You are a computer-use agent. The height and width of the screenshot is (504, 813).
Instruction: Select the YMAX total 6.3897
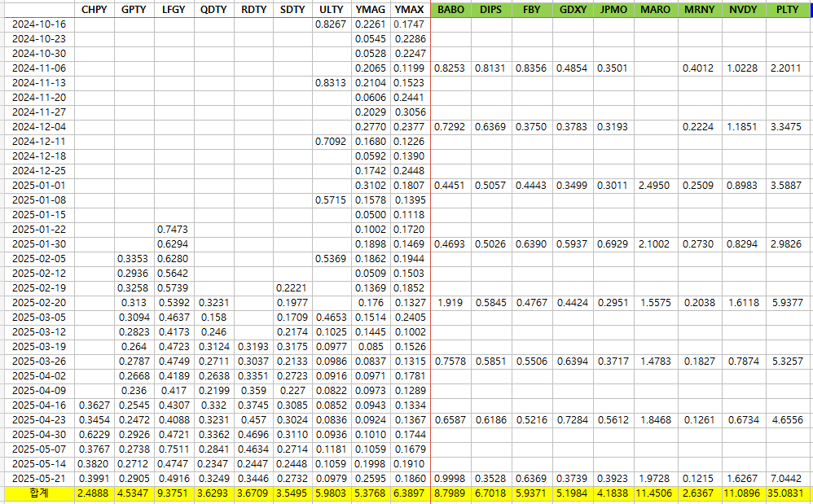(x=409, y=493)
